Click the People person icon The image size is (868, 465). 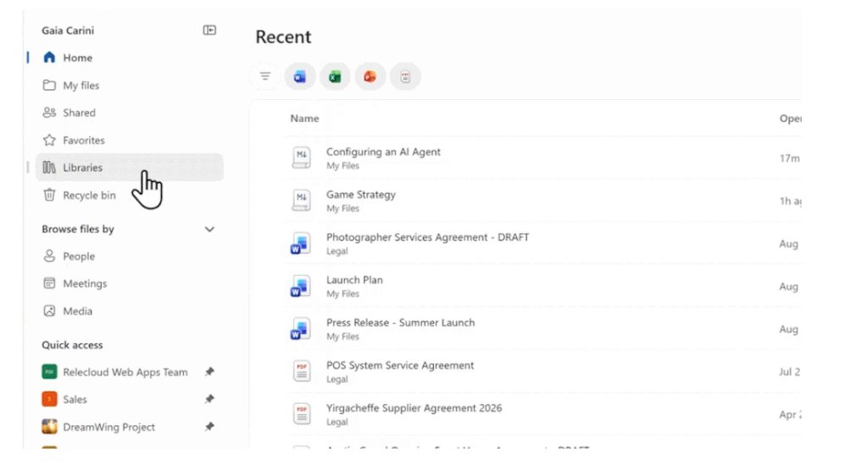[x=49, y=256]
